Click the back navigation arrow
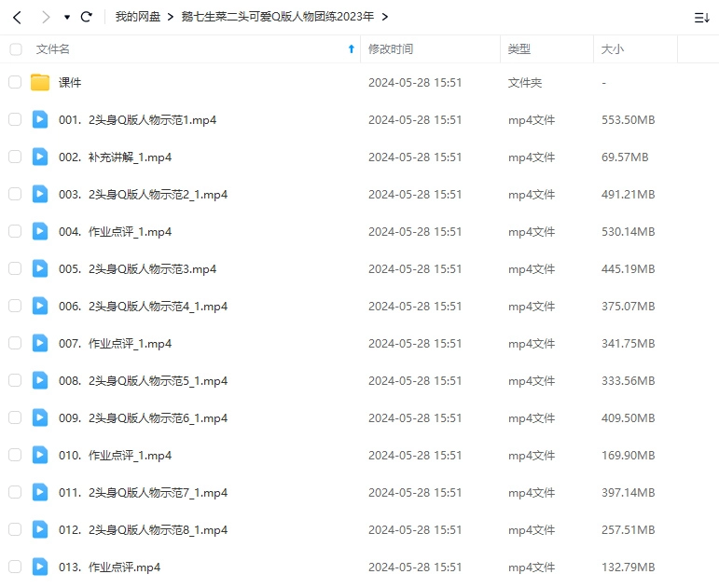The image size is (719, 588). 17,17
